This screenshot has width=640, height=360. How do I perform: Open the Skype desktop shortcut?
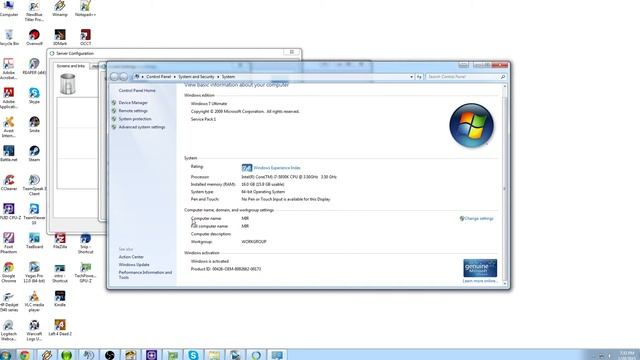(x=34, y=96)
